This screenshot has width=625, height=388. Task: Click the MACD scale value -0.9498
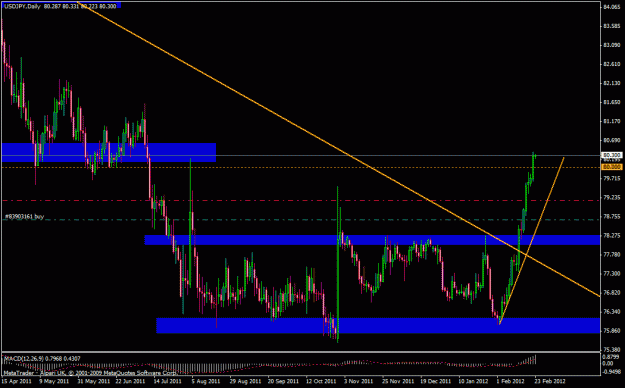pyautogui.click(x=611, y=372)
